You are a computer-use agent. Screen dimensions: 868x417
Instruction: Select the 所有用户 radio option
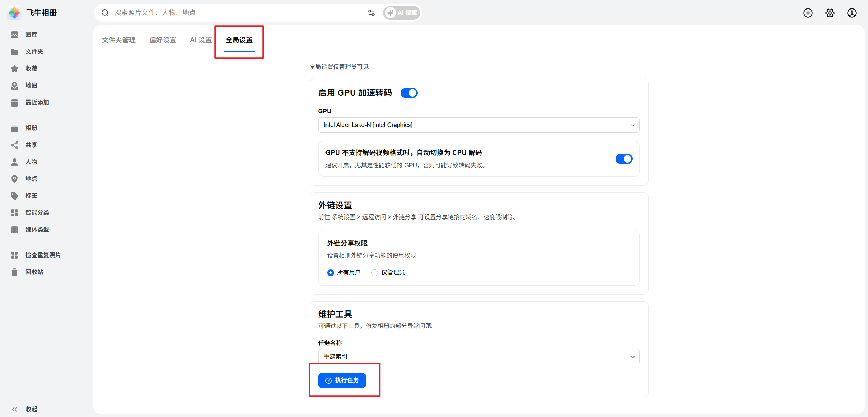coord(331,273)
